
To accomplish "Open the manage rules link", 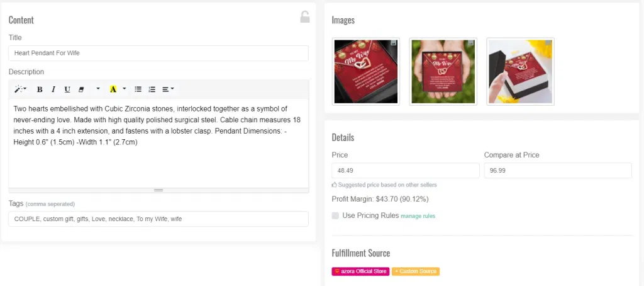I will 418,216.
